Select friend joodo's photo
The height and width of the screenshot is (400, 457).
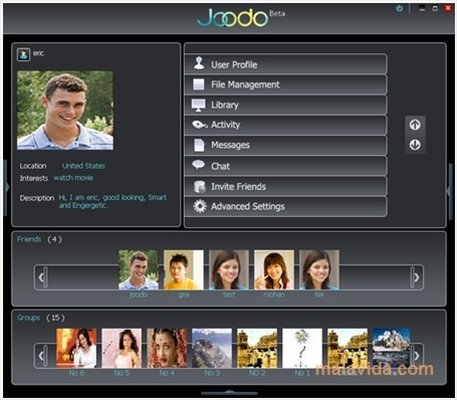(x=138, y=270)
